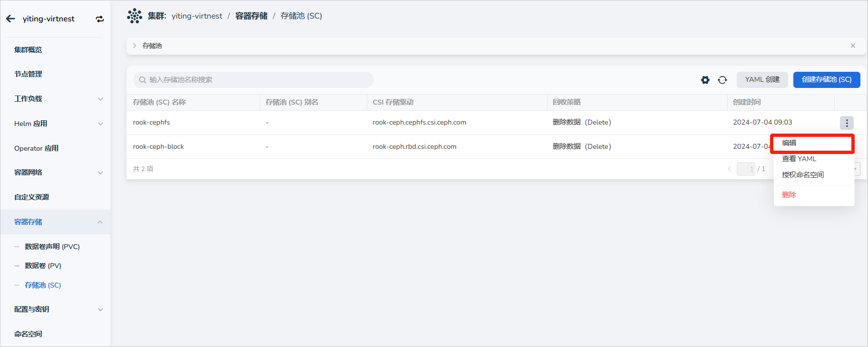Open 自定义资源 in sidebar
The height and width of the screenshot is (347, 868).
(31, 197)
